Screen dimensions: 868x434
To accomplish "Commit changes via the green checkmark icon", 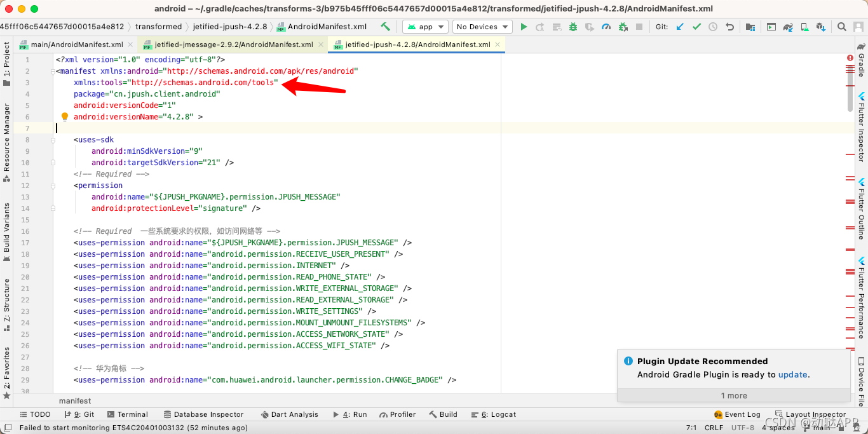I will [696, 27].
